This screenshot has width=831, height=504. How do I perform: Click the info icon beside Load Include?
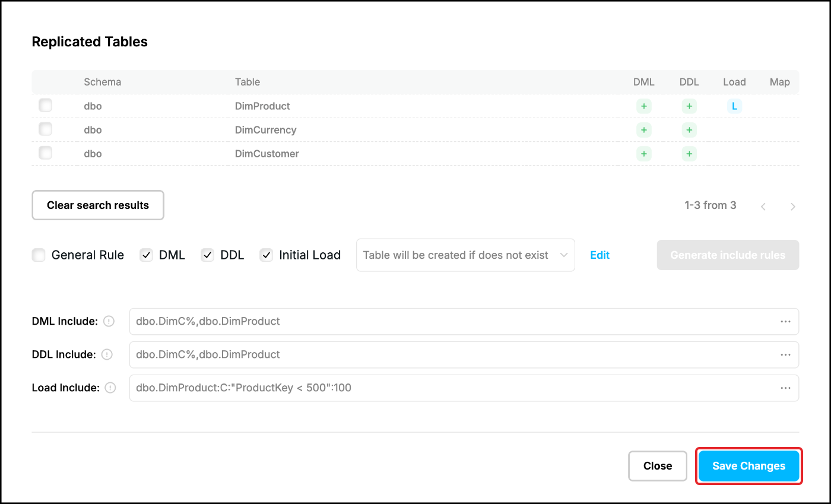point(110,388)
